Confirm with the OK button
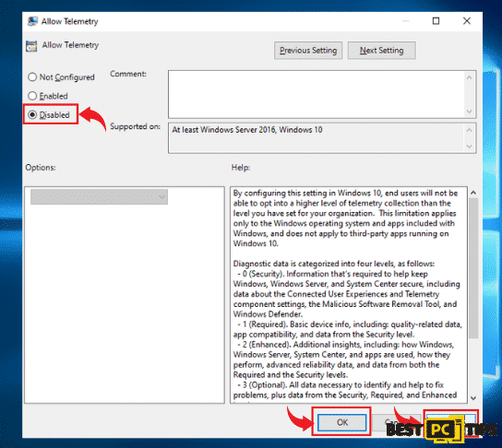Screen dimensions: 502x448 coord(342,422)
